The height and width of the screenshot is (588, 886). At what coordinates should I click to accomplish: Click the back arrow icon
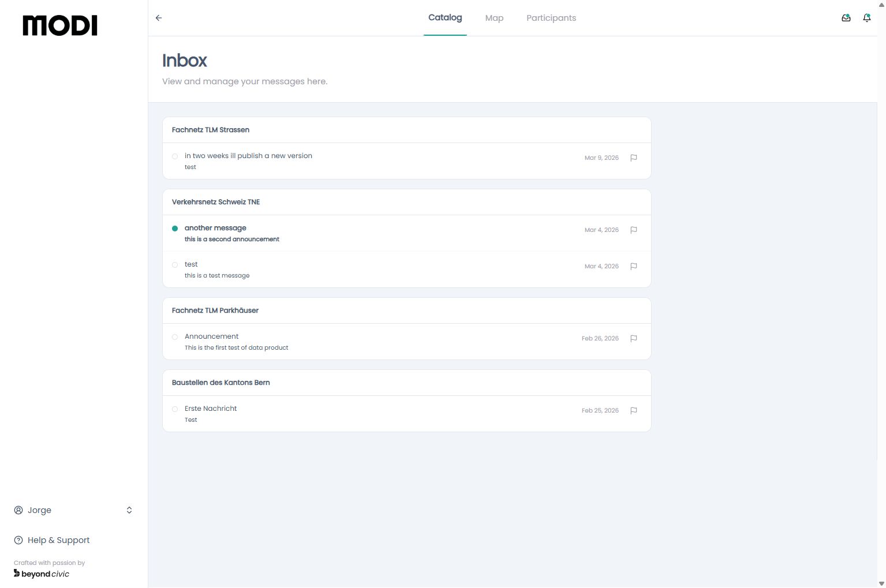pyautogui.click(x=159, y=18)
